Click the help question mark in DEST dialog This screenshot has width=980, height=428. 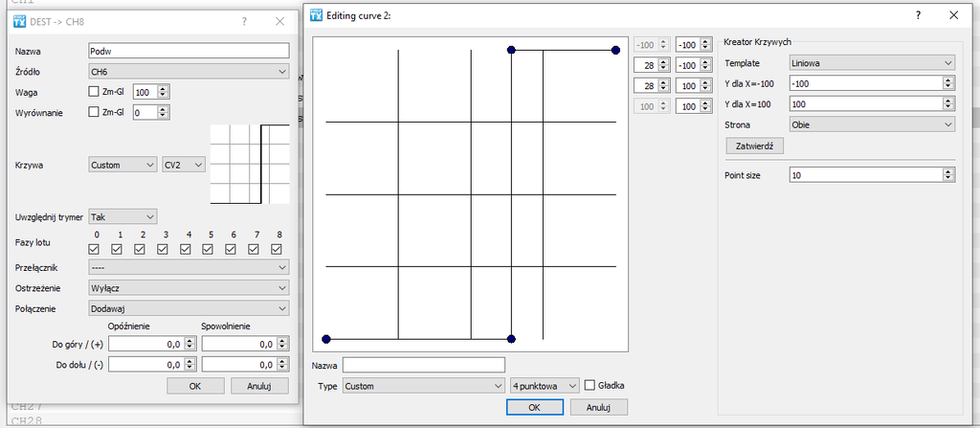[x=244, y=20]
